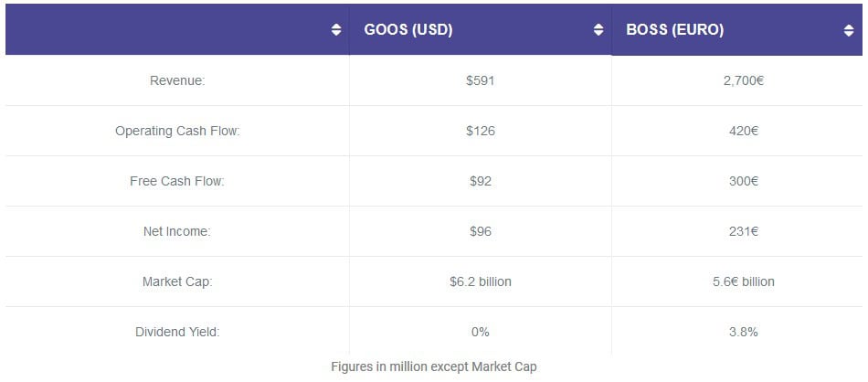Click the 0% dividend yield cell
This screenshot has height=382, width=868.
(x=480, y=332)
